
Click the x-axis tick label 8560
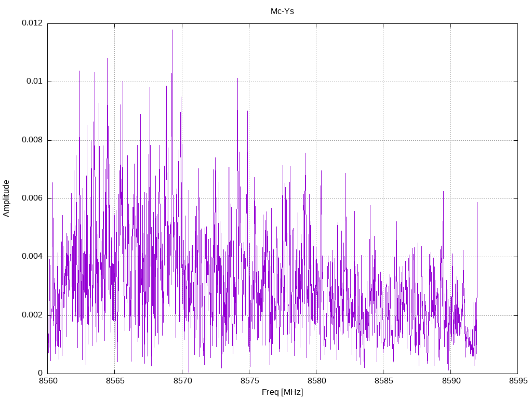tap(48, 381)
